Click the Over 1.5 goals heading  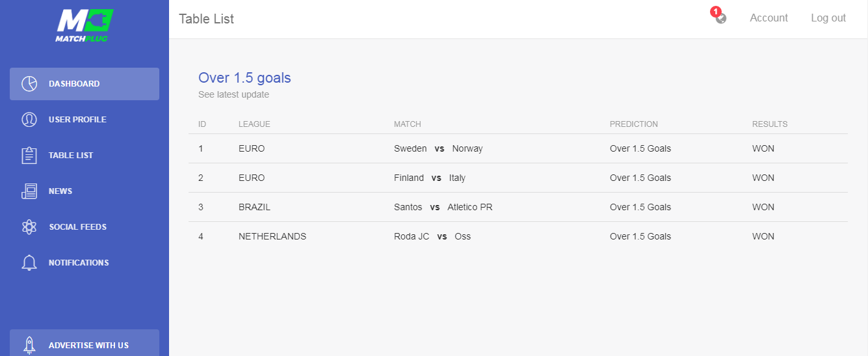click(x=244, y=78)
